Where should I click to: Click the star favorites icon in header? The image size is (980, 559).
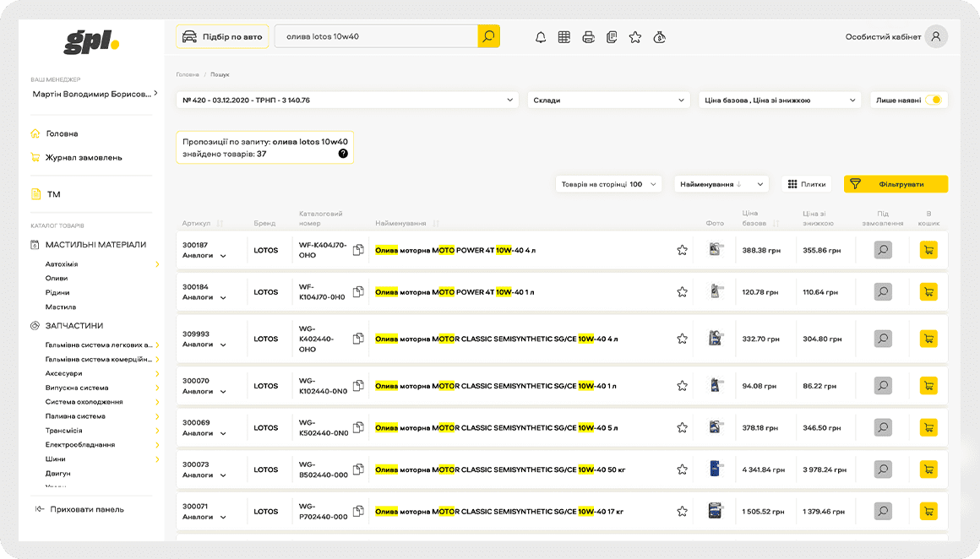pos(635,37)
